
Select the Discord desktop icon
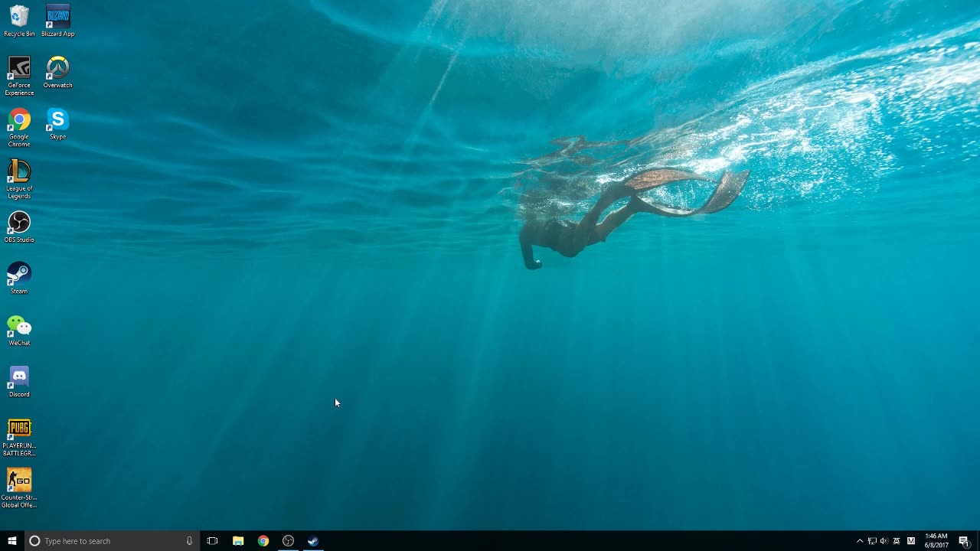coord(19,382)
